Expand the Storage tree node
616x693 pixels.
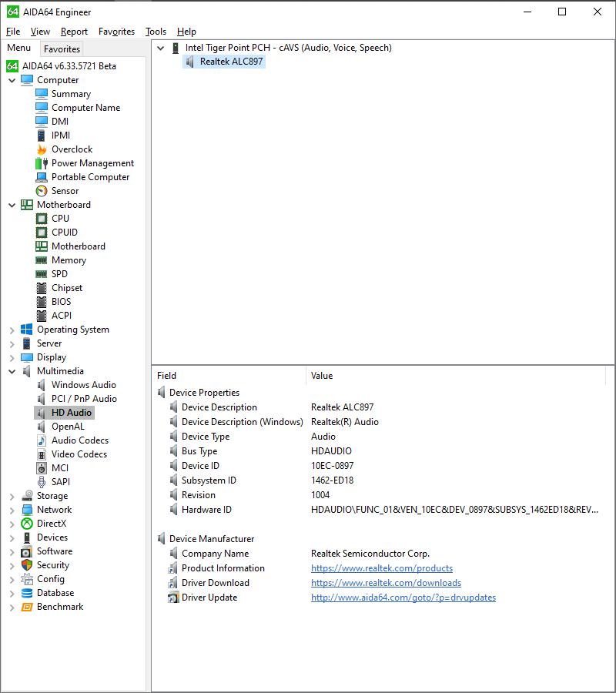[x=12, y=496]
